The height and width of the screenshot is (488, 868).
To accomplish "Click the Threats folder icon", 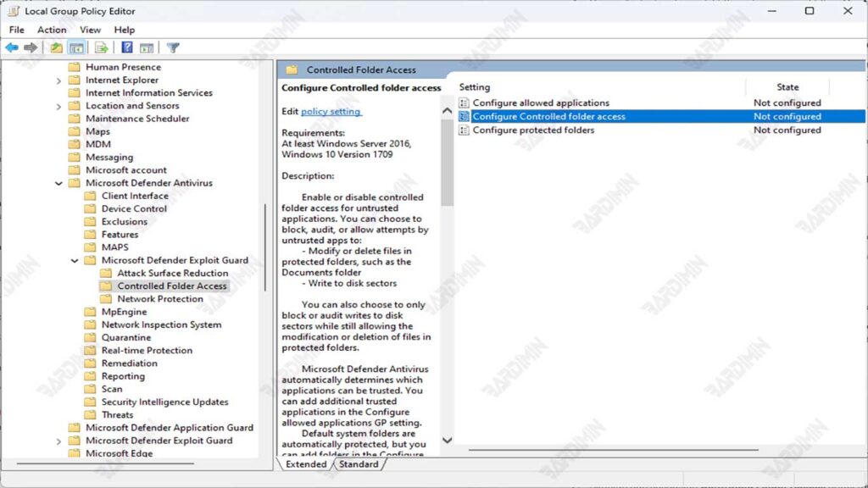I will (90, 415).
